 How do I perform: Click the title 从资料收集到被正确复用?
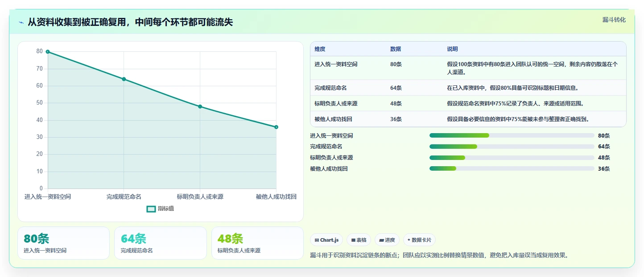click(130, 22)
